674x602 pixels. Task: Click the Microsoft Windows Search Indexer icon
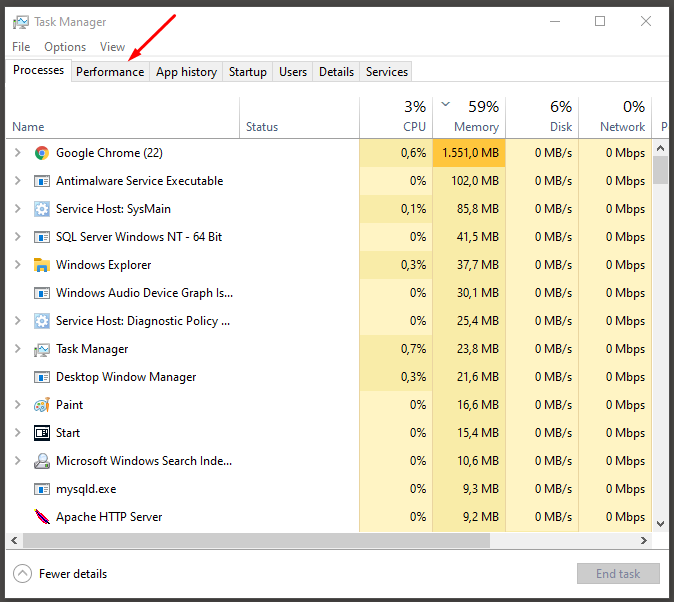[x=42, y=461]
